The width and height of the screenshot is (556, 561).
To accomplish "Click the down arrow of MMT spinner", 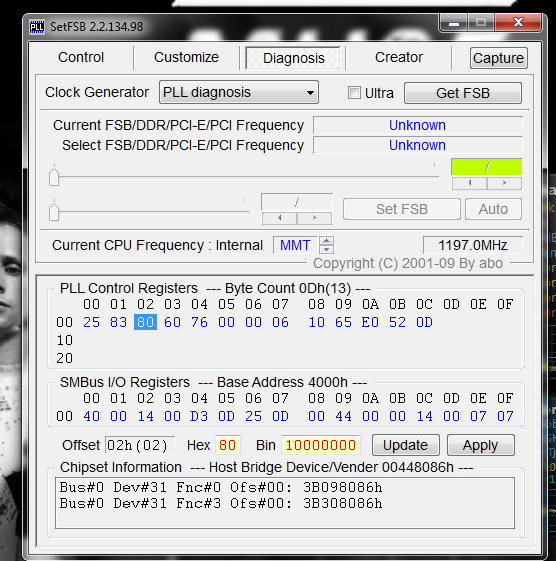I will tap(326, 249).
